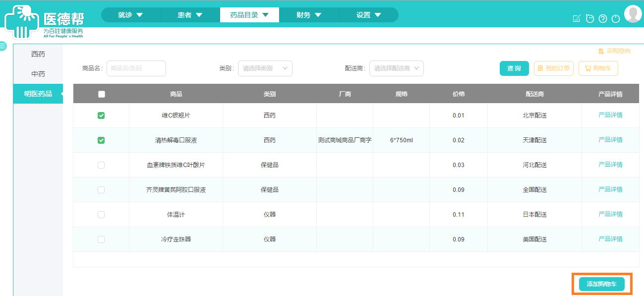Click the 河北配送 distributor cell
Screen dimensions: 644x296
534,165
